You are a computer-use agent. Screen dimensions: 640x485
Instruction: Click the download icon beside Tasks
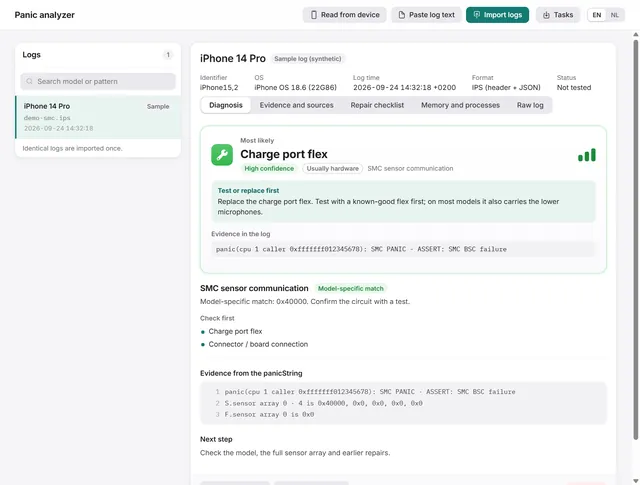coord(546,15)
